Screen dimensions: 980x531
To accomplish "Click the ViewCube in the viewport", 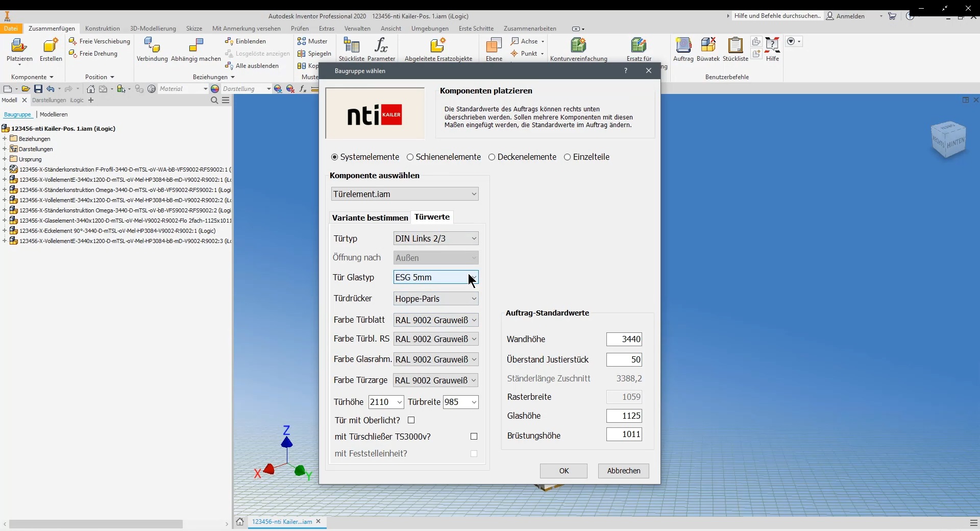I will [948, 139].
